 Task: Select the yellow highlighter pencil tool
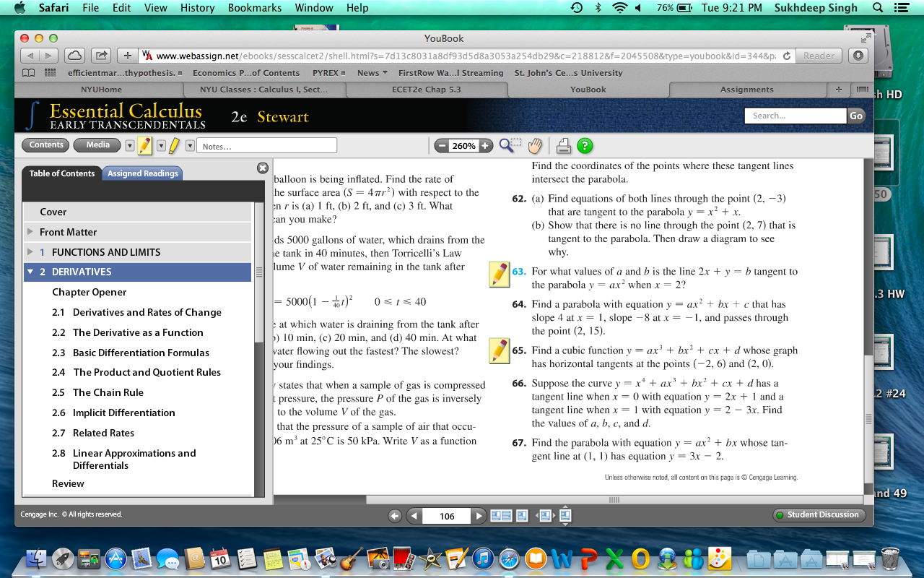145,146
